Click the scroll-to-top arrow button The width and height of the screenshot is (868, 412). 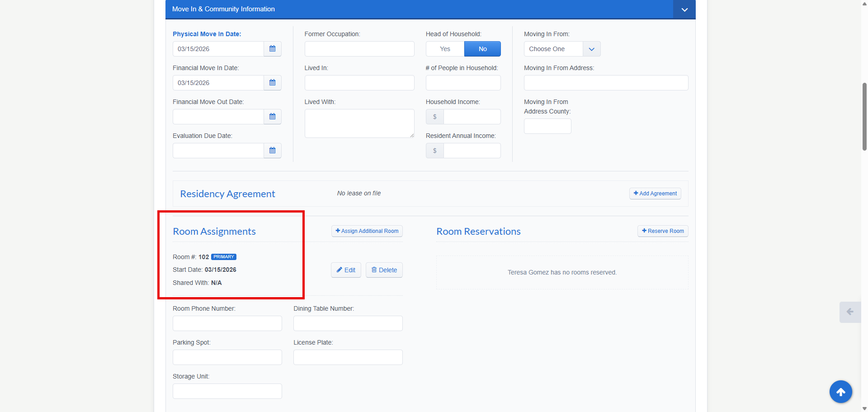[x=841, y=392]
